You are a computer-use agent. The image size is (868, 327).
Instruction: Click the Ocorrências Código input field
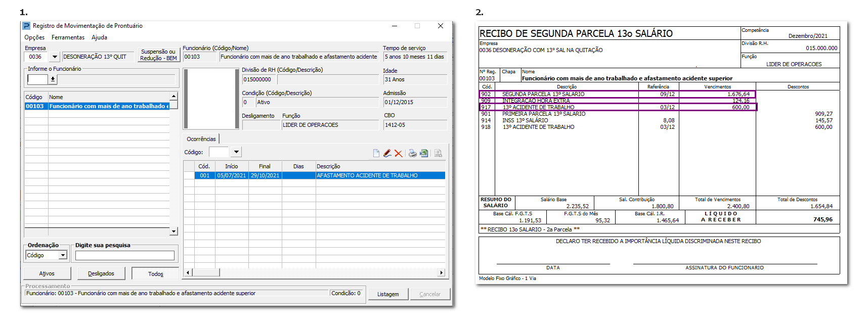pyautogui.click(x=219, y=152)
